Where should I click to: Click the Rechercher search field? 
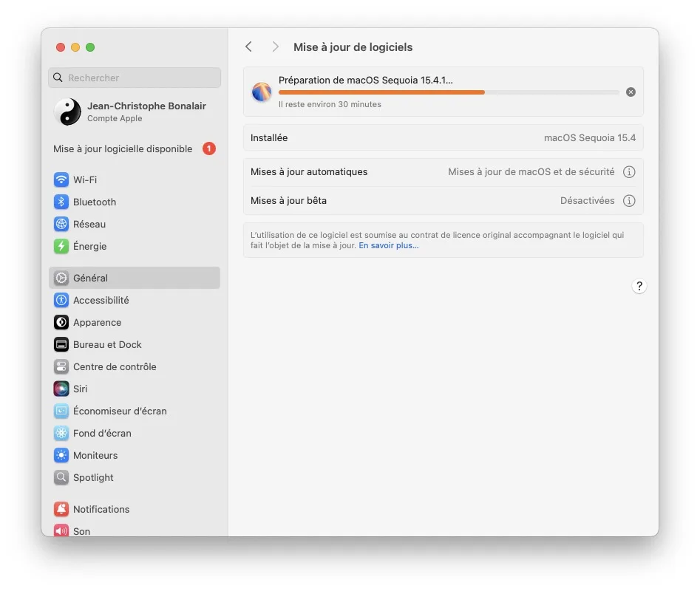click(x=135, y=78)
